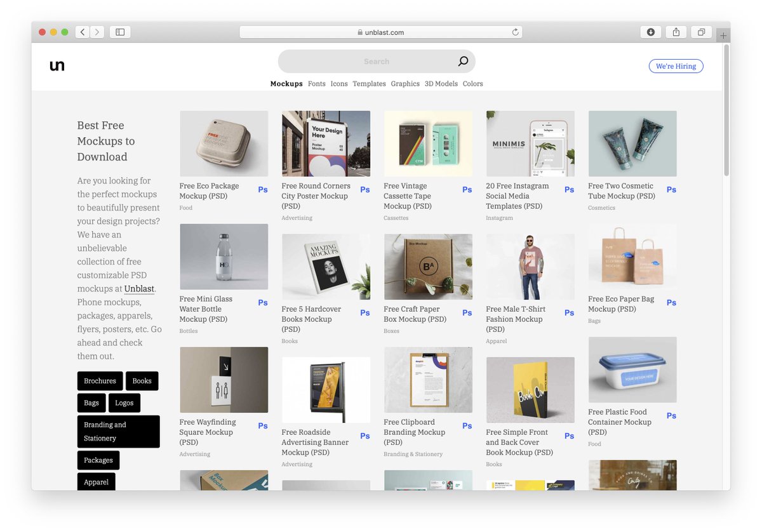
Task: Click Ps icon beside Plastic Food Container
Action: point(672,415)
